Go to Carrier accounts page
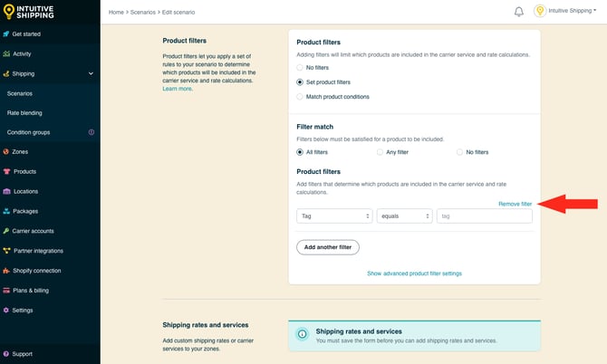 click(x=33, y=231)
